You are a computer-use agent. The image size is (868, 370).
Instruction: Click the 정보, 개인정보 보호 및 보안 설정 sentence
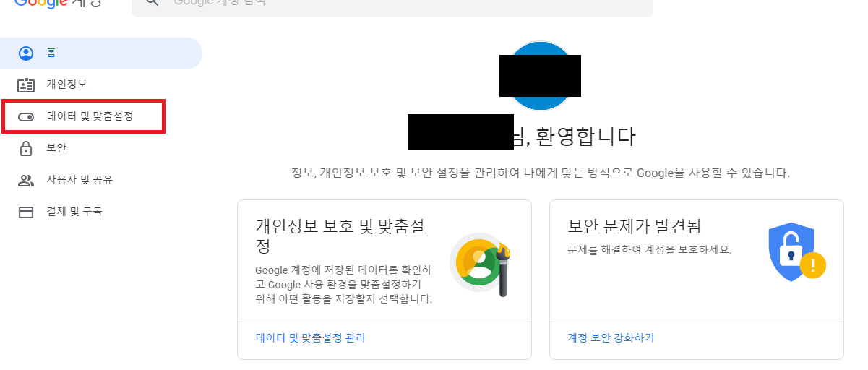[541, 173]
